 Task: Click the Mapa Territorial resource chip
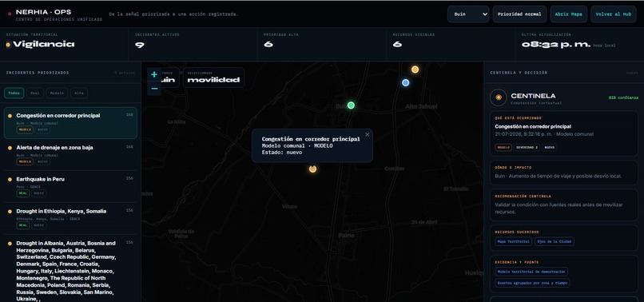pyautogui.click(x=513, y=241)
